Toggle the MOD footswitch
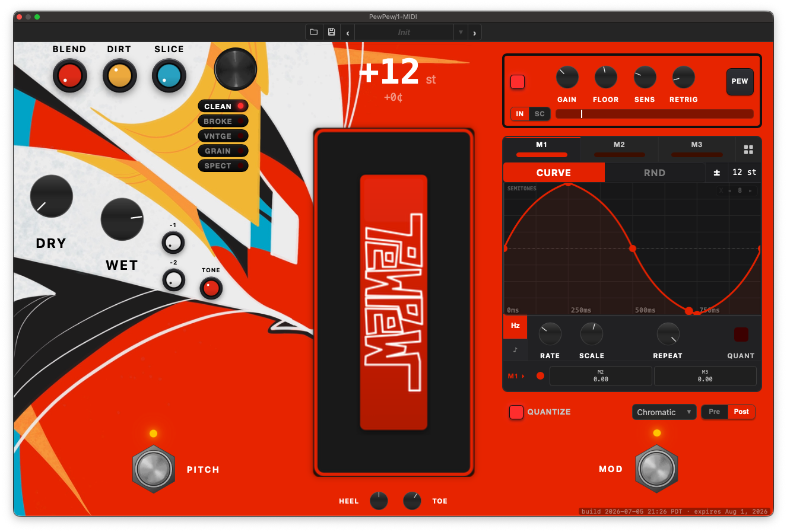 coord(656,469)
